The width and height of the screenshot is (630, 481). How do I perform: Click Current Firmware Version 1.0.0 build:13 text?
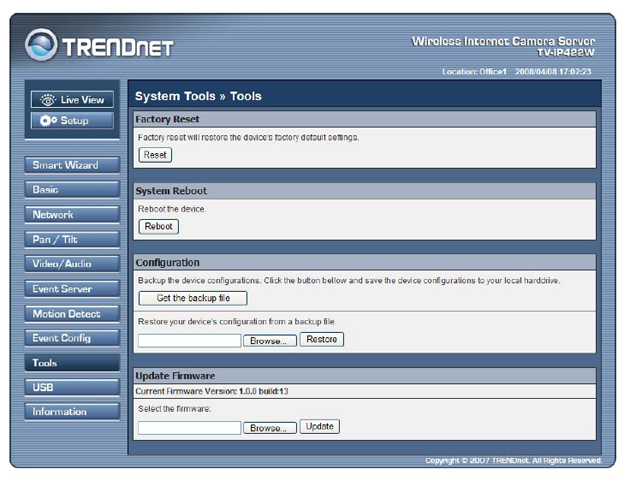(212, 391)
